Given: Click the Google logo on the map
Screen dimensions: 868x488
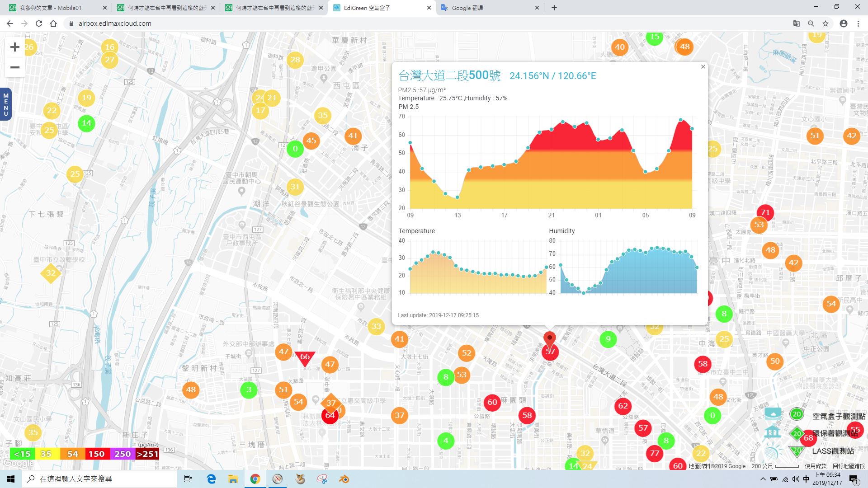Looking at the screenshot, I should pyautogui.click(x=19, y=463).
